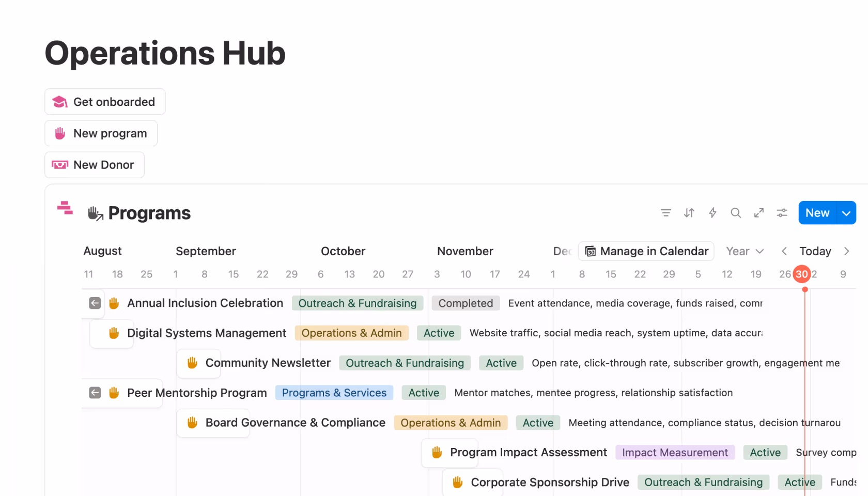868x496 pixels.
Task: Click back arrow on Peer Mentorship Program
Action: (95, 393)
